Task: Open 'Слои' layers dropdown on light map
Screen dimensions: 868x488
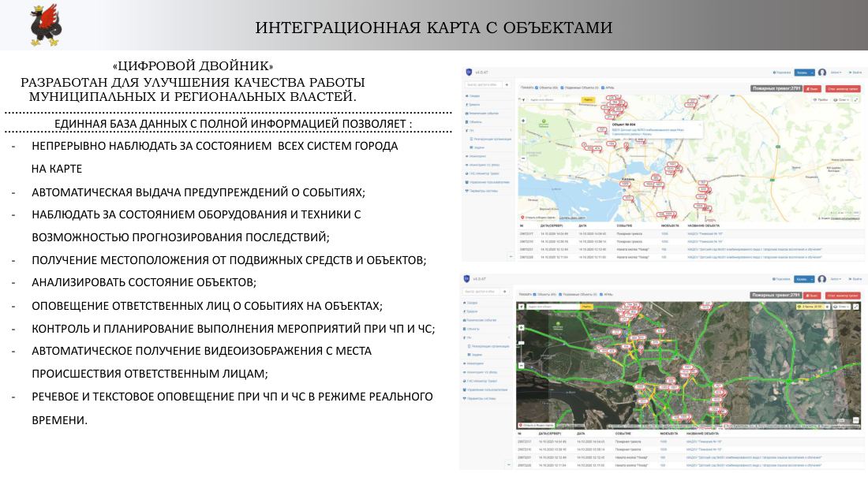Action: [x=841, y=100]
